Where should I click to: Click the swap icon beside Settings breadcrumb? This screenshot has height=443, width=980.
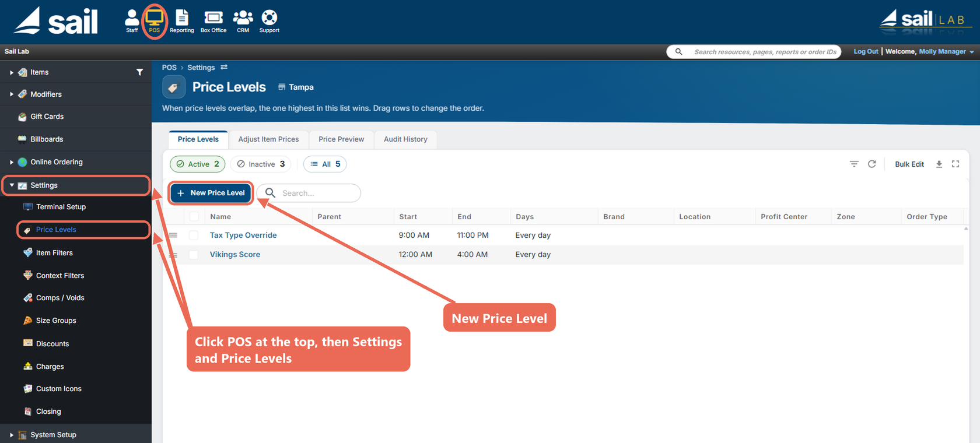224,68
